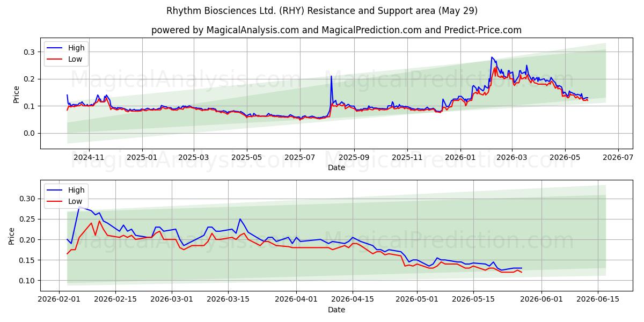This screenshot has width=644, height=322.
Task: Click 'High' label in bottom chart legend
Action: point(76,190)
